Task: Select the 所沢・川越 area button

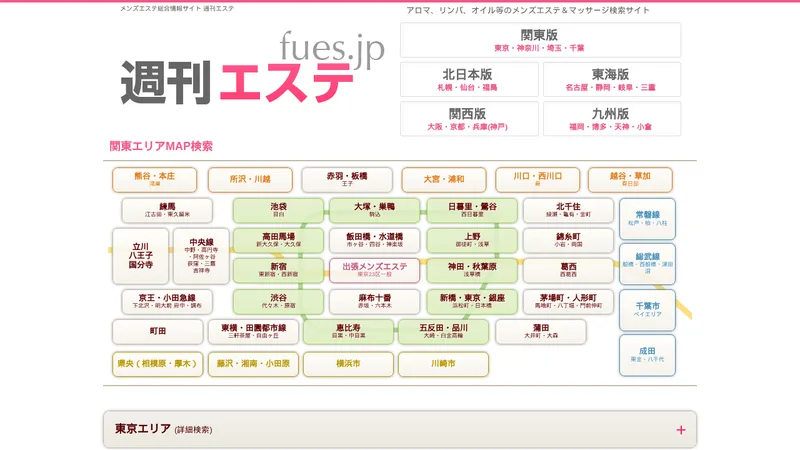Action: (x=250, y=180)
